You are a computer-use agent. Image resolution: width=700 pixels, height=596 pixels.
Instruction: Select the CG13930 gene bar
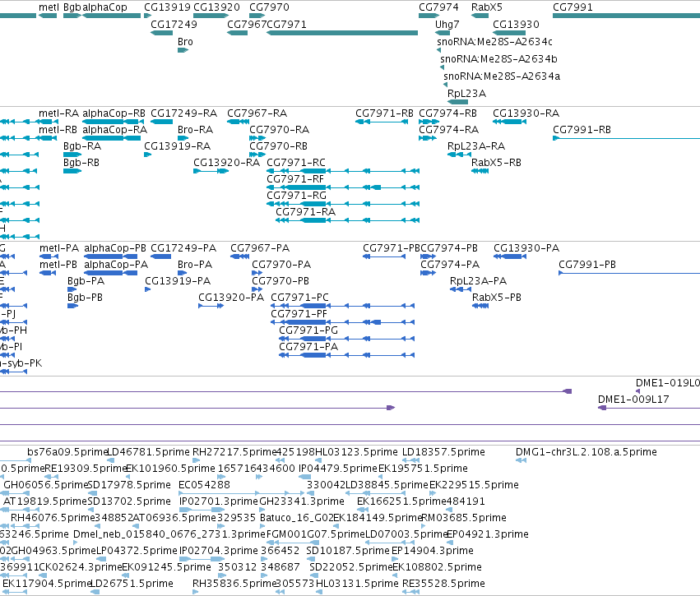[509, 33]
